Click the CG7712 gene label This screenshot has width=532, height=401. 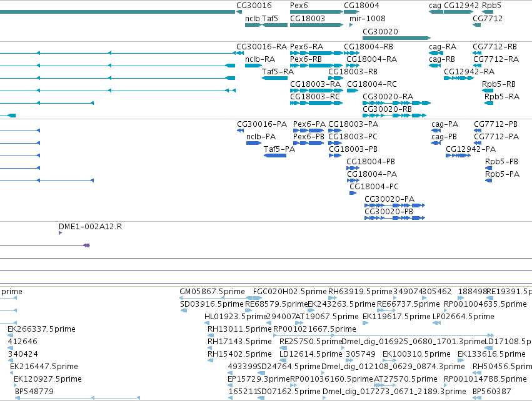pos(488,18)
